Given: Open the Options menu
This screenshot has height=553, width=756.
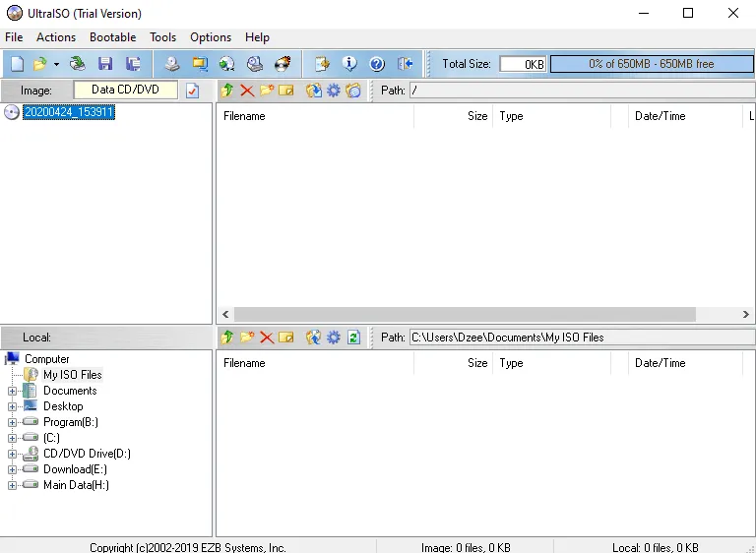Looking at the screenshot, I should coord(211,37).
